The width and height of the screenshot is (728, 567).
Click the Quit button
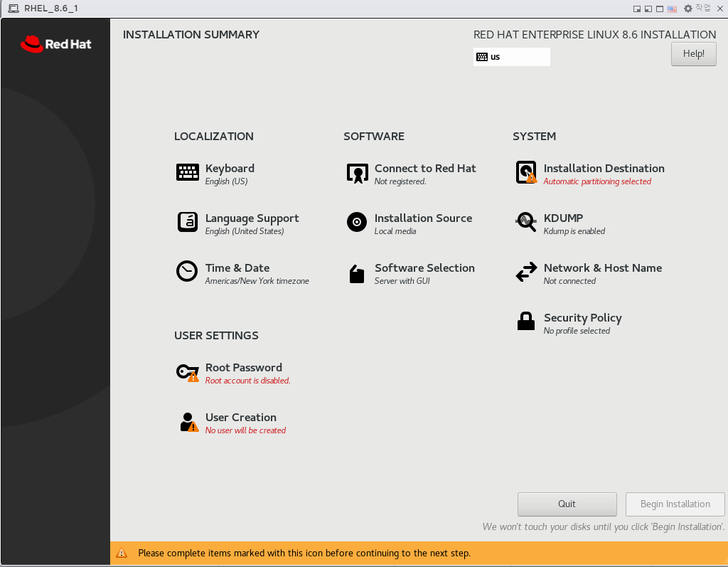[567, 504]
